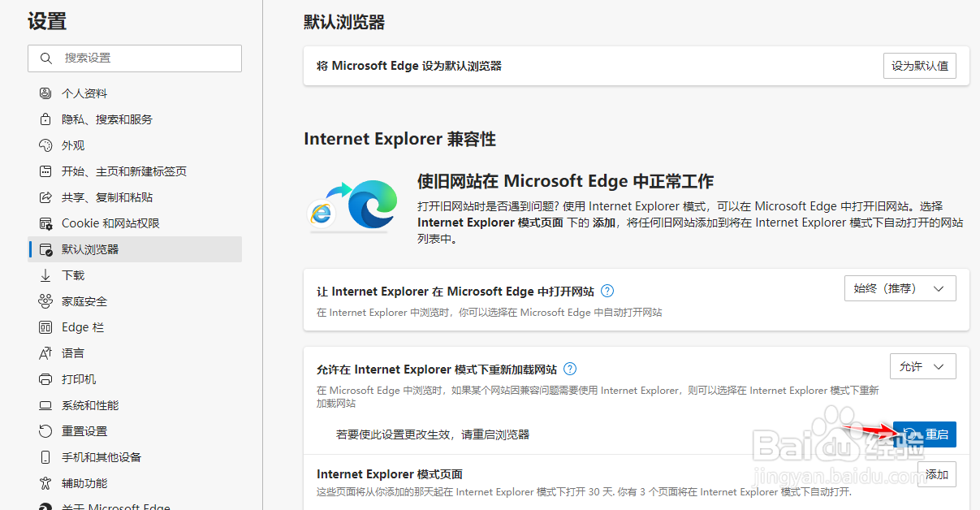Click the download arrow icon for 下载
The width and height of the screenshot is (980, 510).
pos(45,275)
